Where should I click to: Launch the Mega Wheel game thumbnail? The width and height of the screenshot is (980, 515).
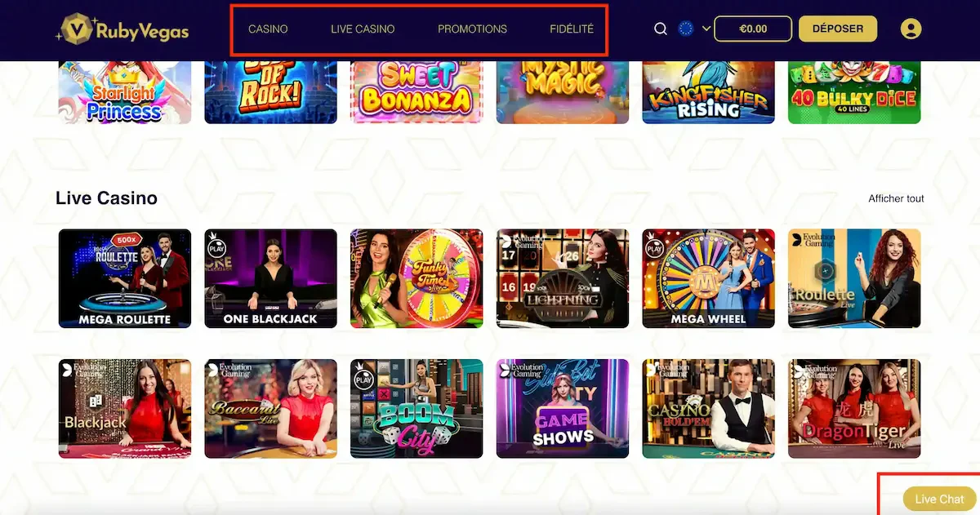[x=709, y=278]
